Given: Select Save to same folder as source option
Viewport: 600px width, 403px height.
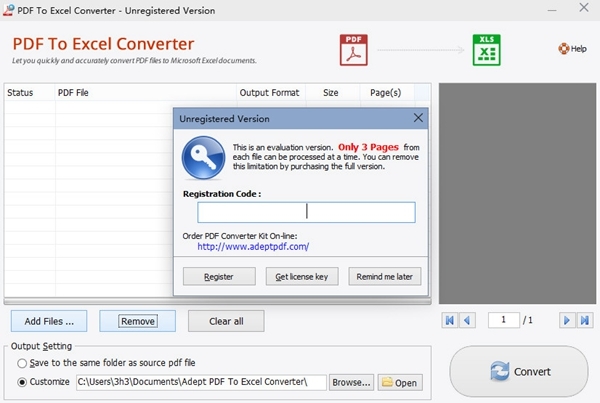Looking at the screenshot, I should pos(22,363).
